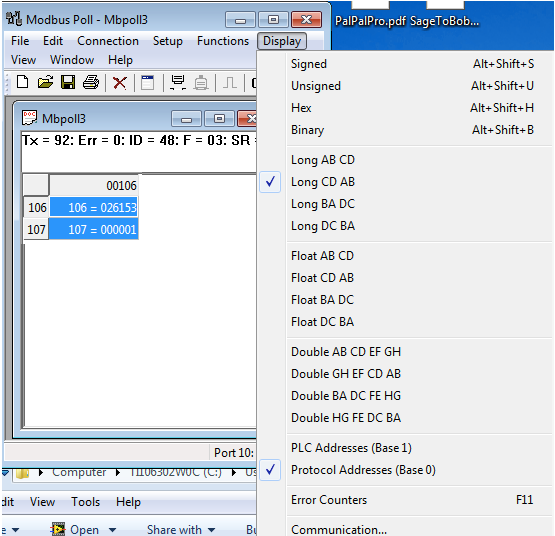Open the Functions menu
Screen dimensions: 555x536
click(x=223, y=41)
